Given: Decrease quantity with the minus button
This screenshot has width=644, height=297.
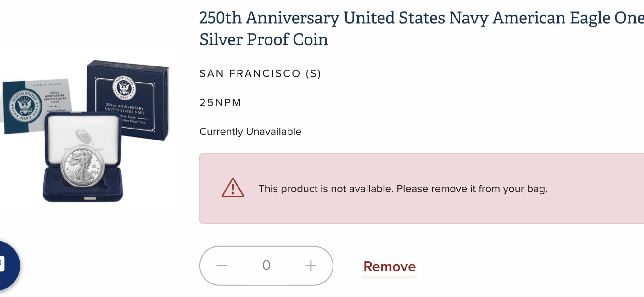Looking at the screenshot, I should click(222, 266).
